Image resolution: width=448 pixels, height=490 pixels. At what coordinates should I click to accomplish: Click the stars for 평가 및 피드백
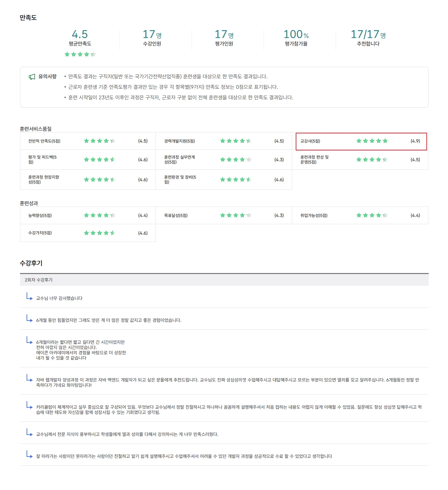pos(100,160)
